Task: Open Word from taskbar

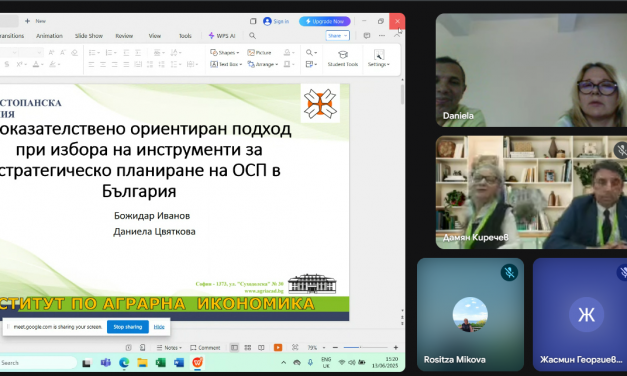Action: click(179, 363)
